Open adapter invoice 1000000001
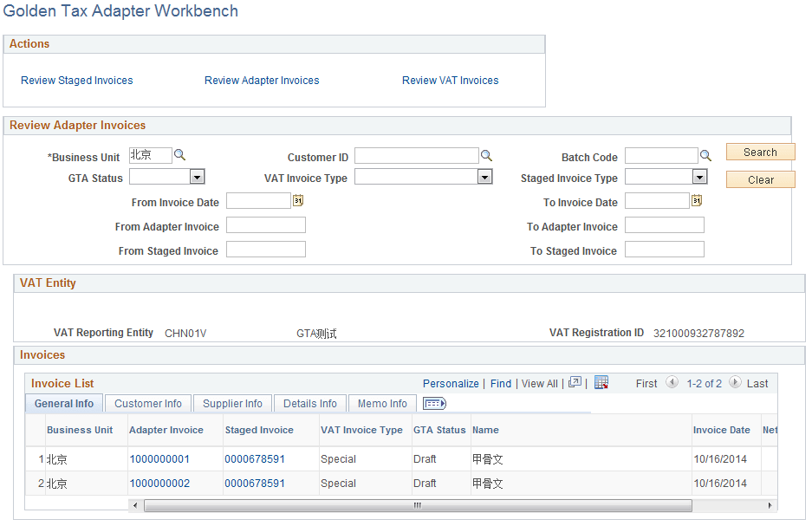Image resolution: width=812 pixels, height=526 pixels. (x=159, y=459)
